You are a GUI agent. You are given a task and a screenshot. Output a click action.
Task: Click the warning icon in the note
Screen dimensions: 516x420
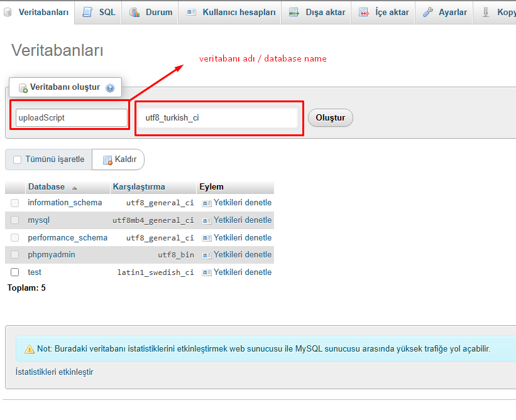pyautogui.click(x=30, y=349)
